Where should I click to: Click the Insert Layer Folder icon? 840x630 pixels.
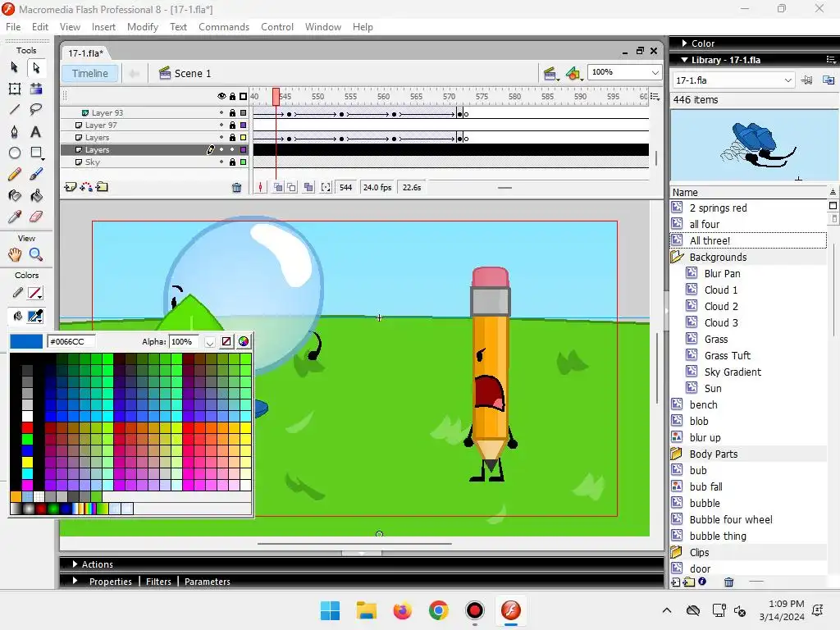102,187
